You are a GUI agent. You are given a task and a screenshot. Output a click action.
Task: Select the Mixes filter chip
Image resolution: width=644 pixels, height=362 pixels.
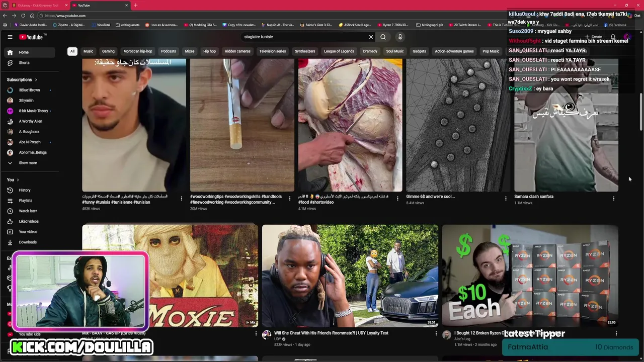tap(190, 51)
